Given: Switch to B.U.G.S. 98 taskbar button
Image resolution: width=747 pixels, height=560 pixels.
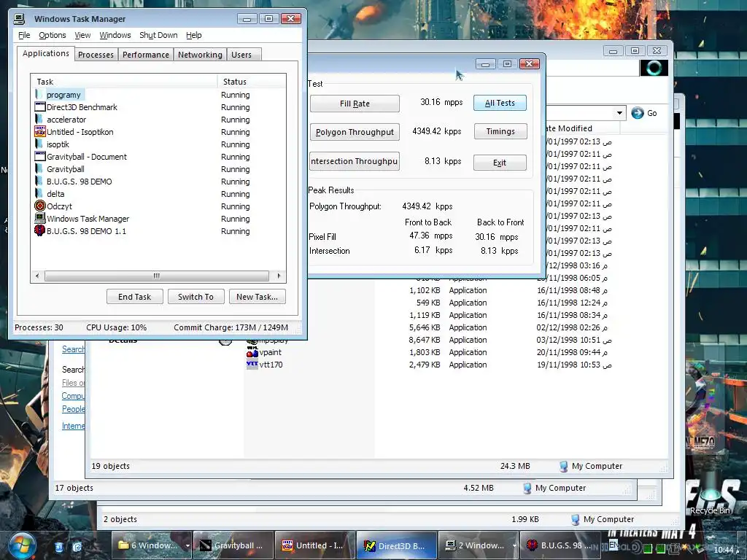Looking at the screenshot, I should [x=560, y=545].
